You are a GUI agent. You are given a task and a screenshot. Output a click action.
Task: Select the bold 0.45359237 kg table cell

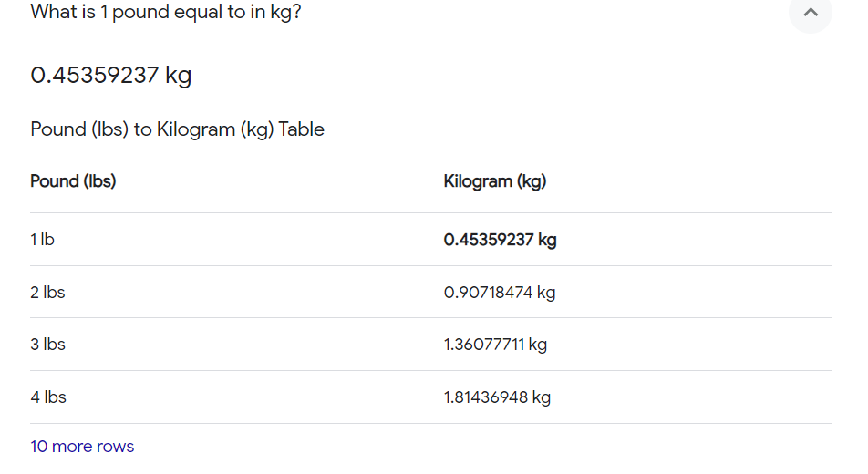tap(500, 240)
